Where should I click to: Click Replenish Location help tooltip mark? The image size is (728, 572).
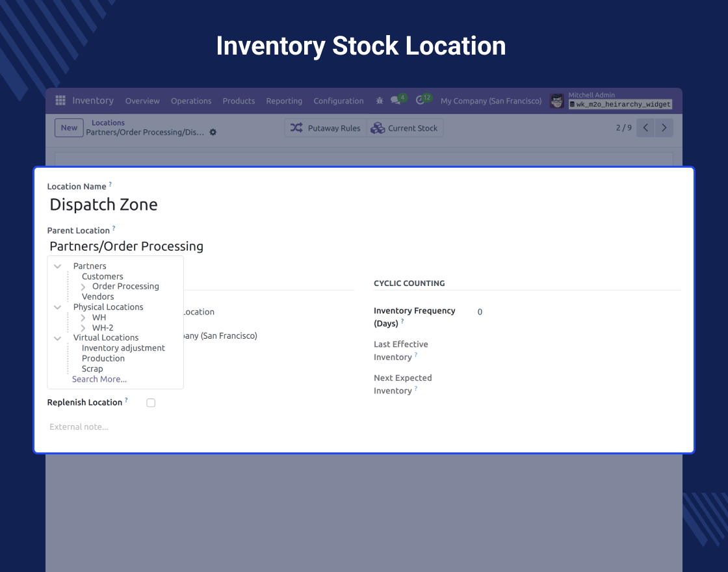pyautogui.click(x=126, y=400)
